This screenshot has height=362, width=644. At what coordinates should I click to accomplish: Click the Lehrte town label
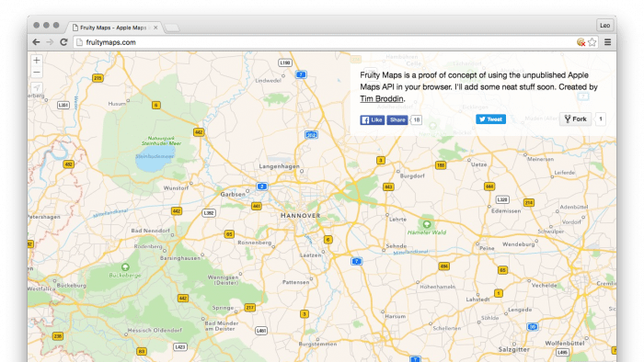(397, 220)
